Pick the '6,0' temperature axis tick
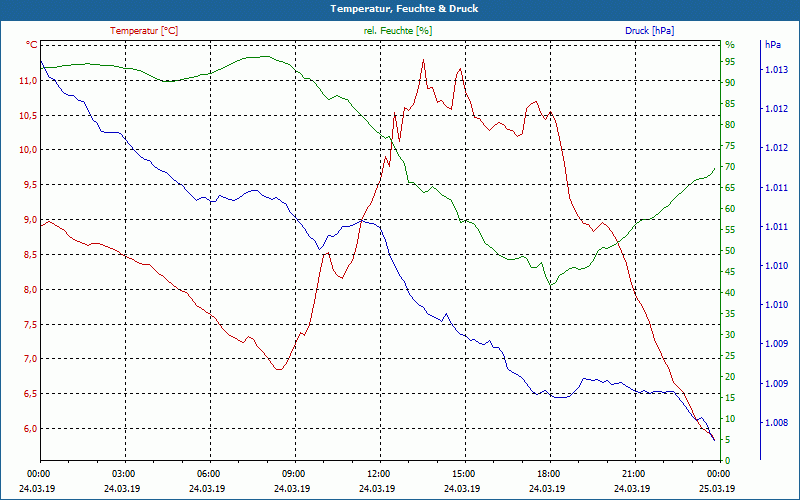This screenshot has height=500, width=800. (x=30, y=429)
